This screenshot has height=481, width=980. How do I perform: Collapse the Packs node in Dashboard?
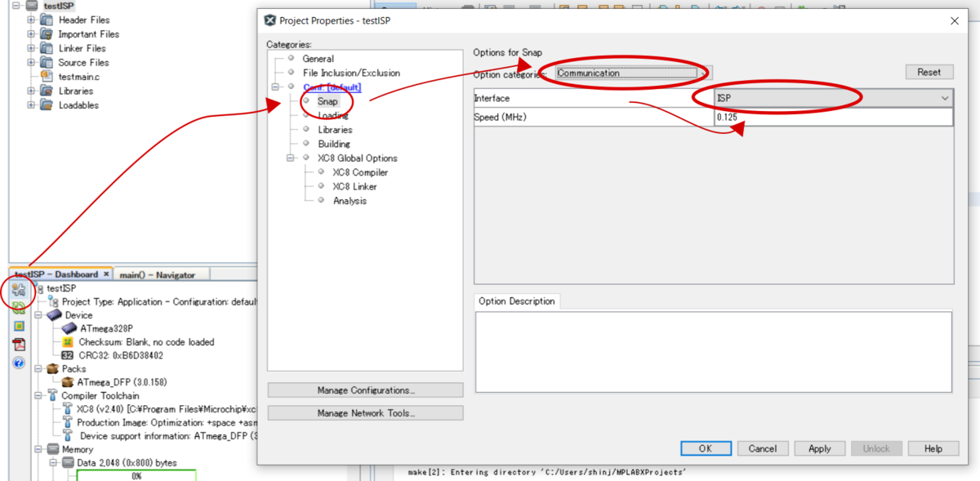pos(39,369)
